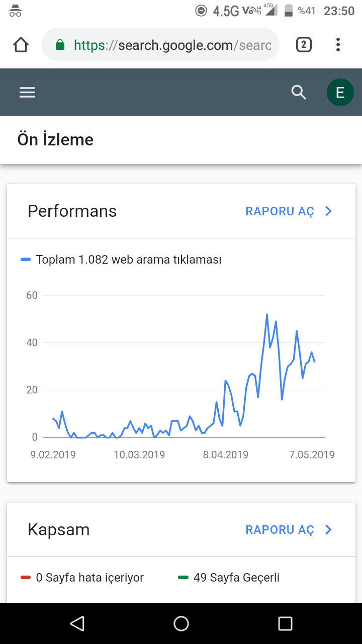362x644 pixels.
Task: Tap the Android home circle button
Action: (x=181, y=623)
